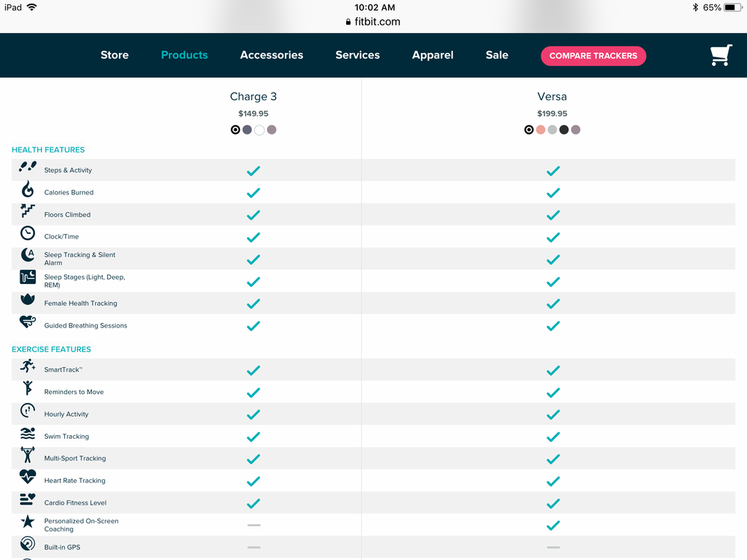Click the Calories Burned flame icon
The image size is (747, 560).
click(28, 189)
